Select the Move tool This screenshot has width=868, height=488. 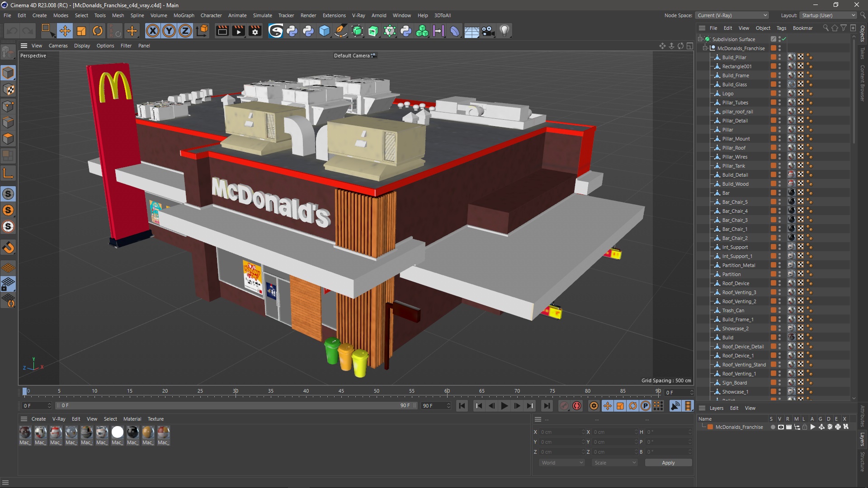(x=65, y=31)
